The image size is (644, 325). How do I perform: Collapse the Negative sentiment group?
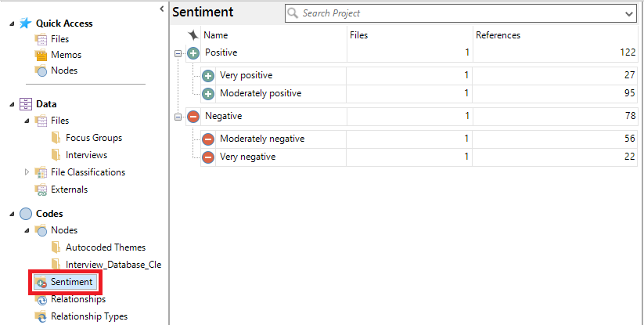coord(178,117)
